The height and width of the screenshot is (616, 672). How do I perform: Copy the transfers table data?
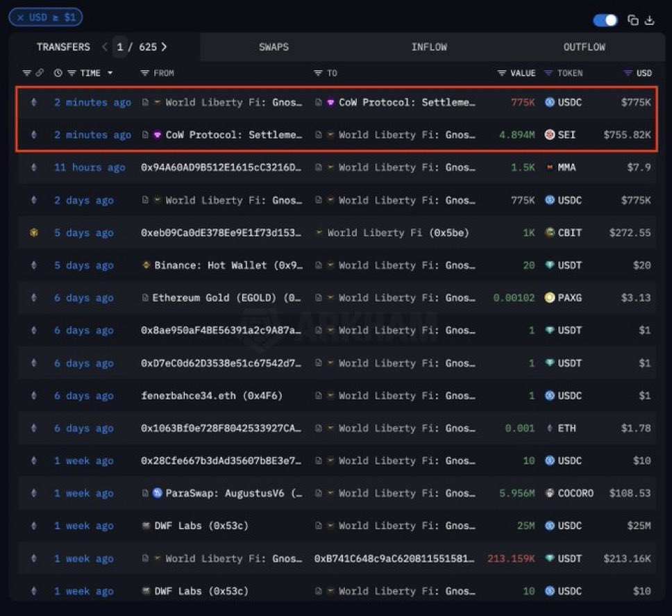(x=633, y=20)
